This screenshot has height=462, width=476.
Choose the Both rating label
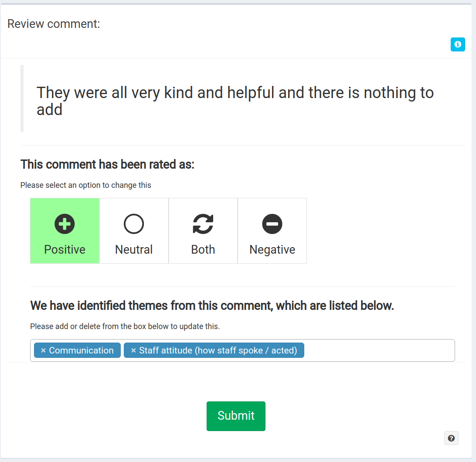click(x=203, y=249)
